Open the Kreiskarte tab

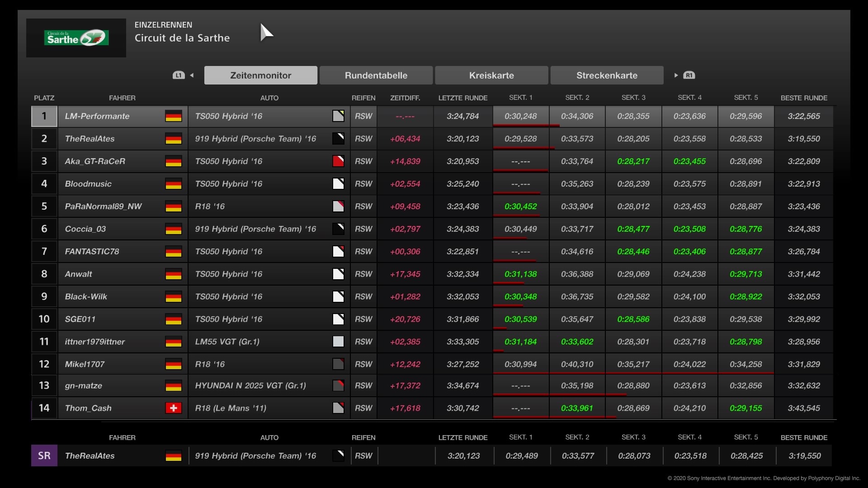491,75
